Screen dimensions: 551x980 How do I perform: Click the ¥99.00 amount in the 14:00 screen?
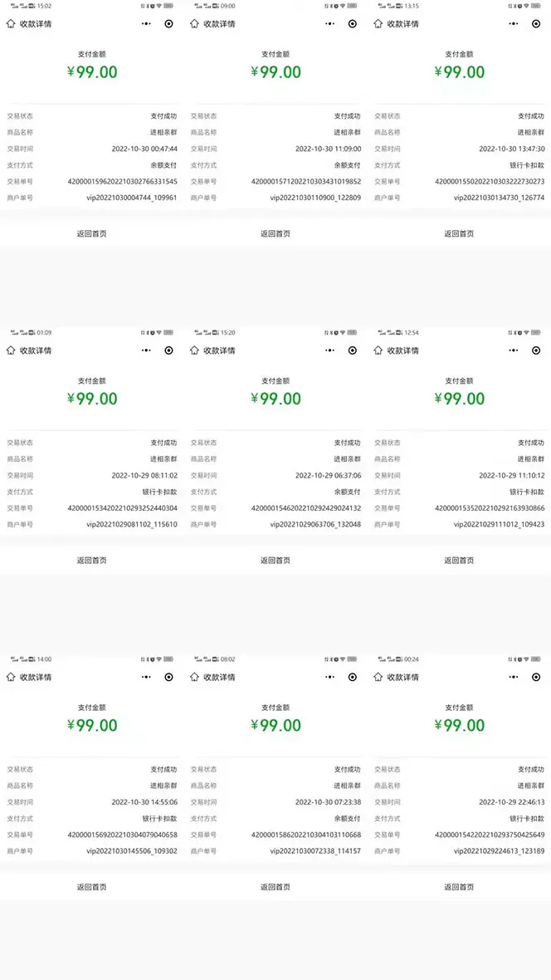pyautogui.click(x=92, y=725)
